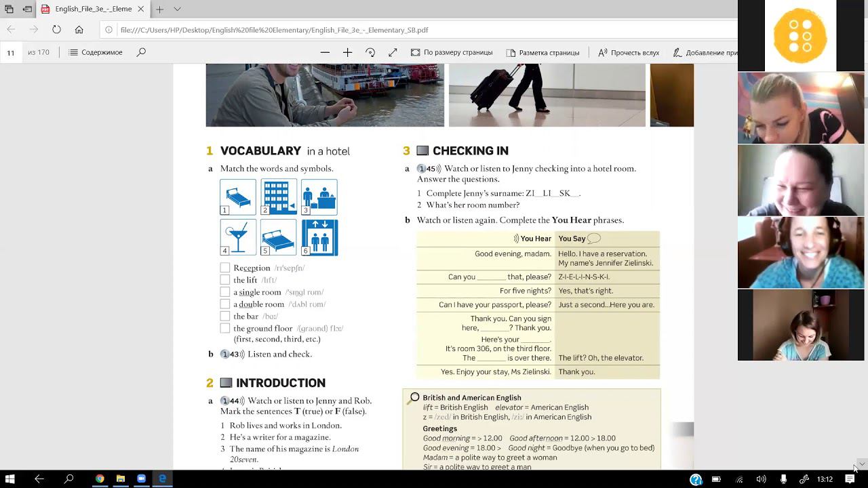Image resolution: width=868 pixels, height=488 pixels.
Task: Click the building symbol numbered 2
Action: click(279, 197)
